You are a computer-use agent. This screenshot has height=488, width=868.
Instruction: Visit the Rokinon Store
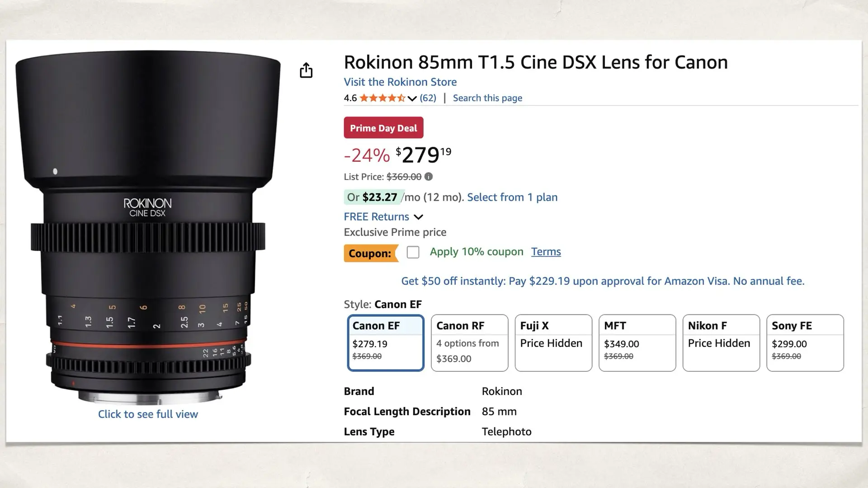point(400,82)
